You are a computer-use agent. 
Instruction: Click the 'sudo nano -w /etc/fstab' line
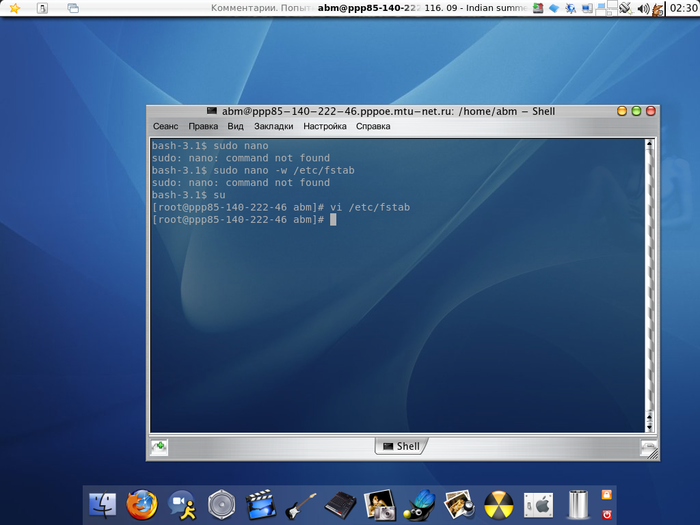pos(253,170)
